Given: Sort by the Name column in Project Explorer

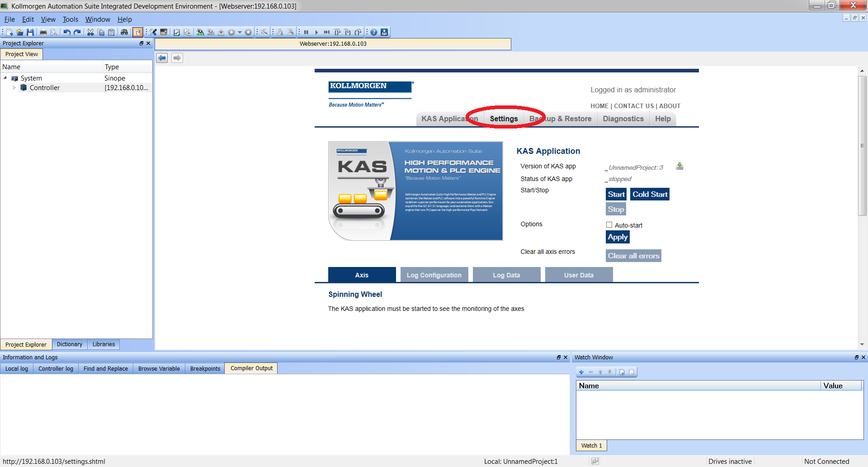Looking at the screenshot, I should point(52,67).
